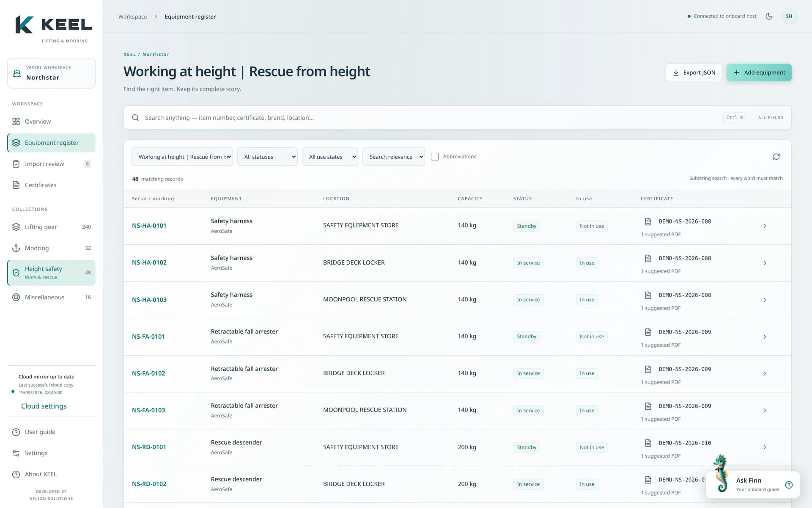The width and height of the screenshot is (812, 508).
Task: Open the User guide
Action: pos(51,432)
